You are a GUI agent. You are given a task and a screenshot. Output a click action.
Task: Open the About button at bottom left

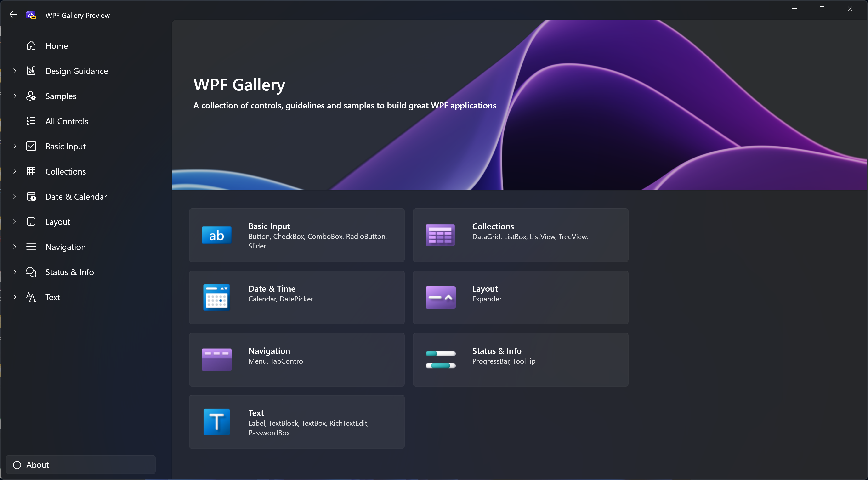point(81,465)
